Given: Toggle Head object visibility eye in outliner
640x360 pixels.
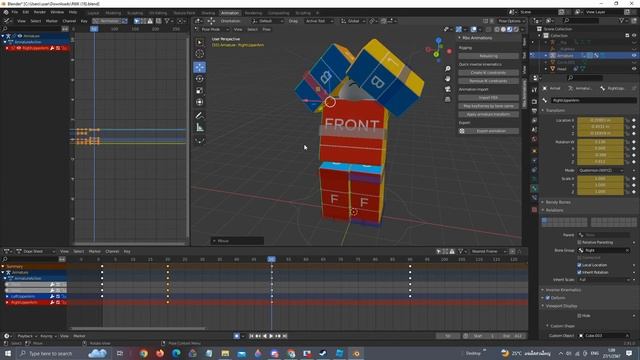Looking at the screenshot, I should click(x=634, y=69).
